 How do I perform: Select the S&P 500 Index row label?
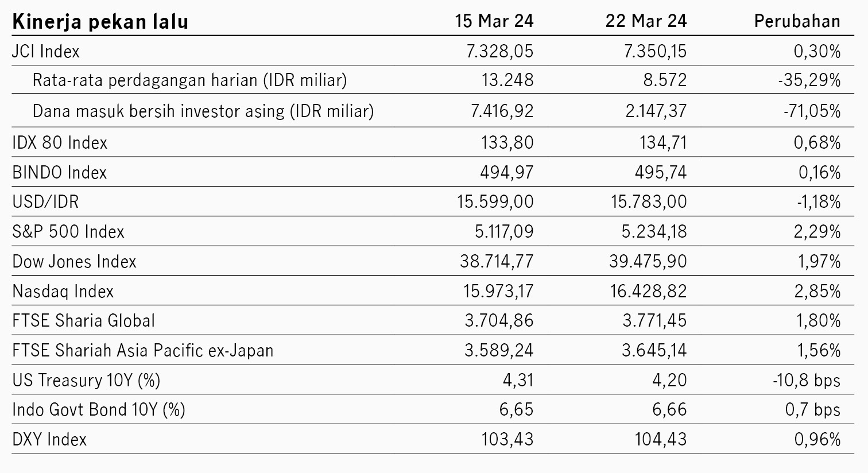click(x=68, y=231)
